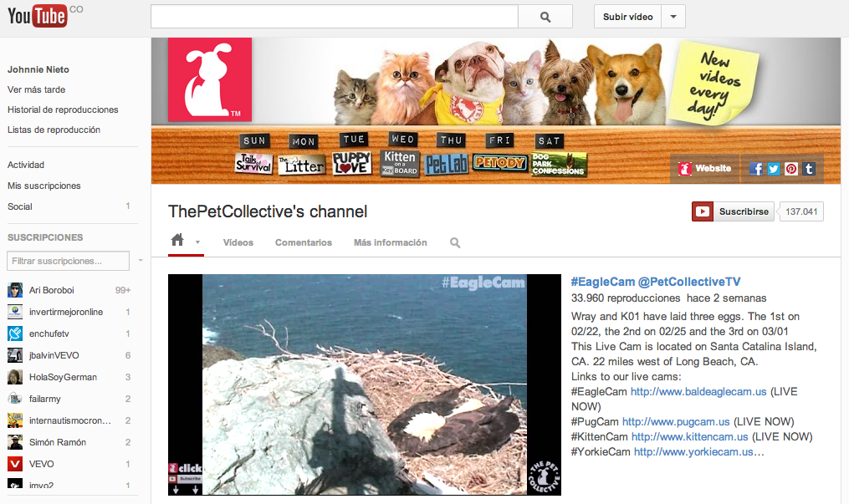The width and height of the screenshot is (849, 504).
Task: Open the channel's Twitter icon
Action: point(774,168)
